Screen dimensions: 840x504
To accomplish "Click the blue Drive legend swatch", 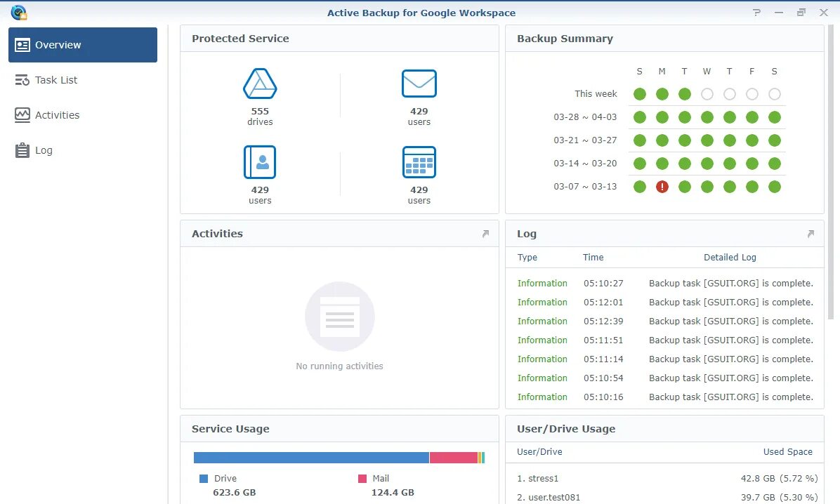I will tap(204, 479).
